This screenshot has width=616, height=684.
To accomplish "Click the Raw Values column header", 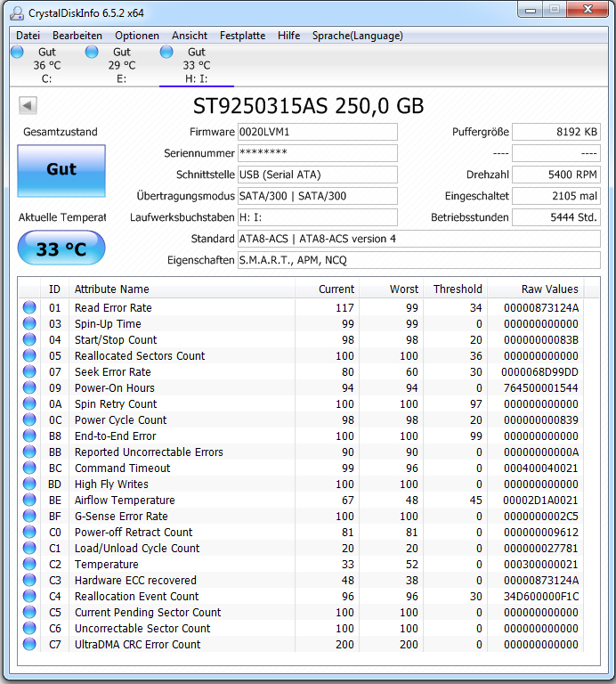I will click(x=536, y=289).
